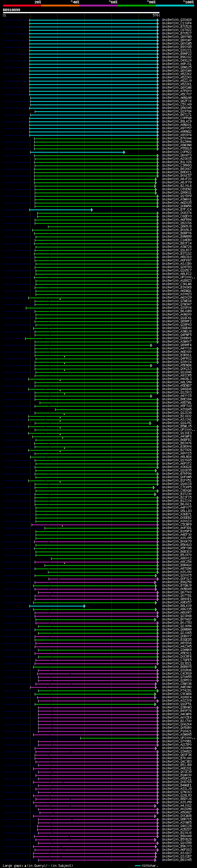Viewport: 197px width, 868px height.
Task: Select UniRef100_A5C707 hit
Action: (177, 94)
